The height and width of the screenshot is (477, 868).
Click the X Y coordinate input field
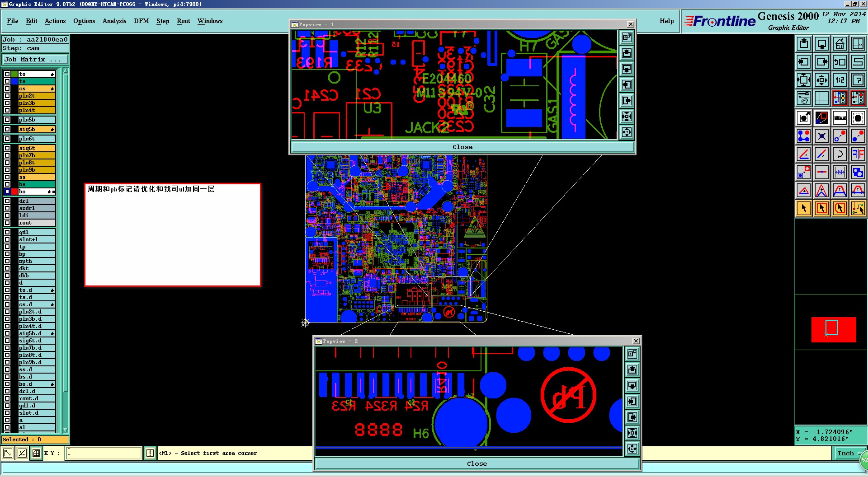pyautogui.click(x=104, y=453)
